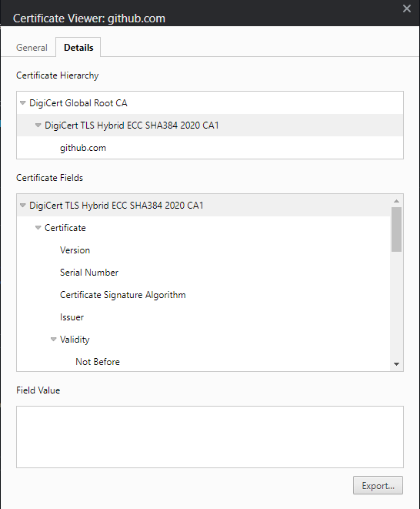The image size is (420, 509).
Task: Collapse DigiCert Global Root CA hierarchy arrow
Action: [x=23, y=103]
